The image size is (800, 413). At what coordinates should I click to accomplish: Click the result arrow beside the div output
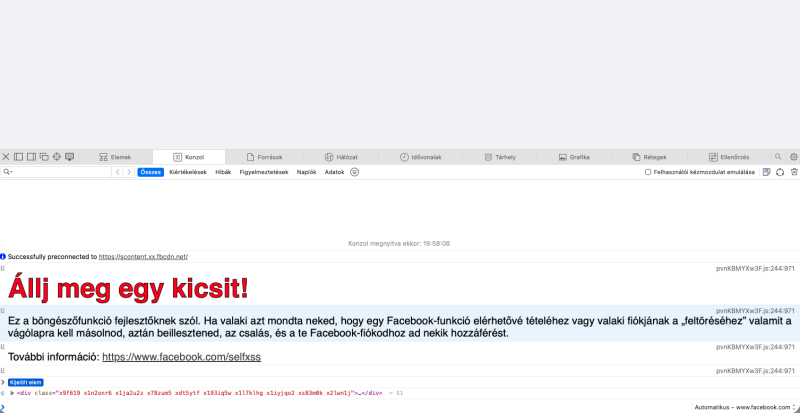point(3,393)
